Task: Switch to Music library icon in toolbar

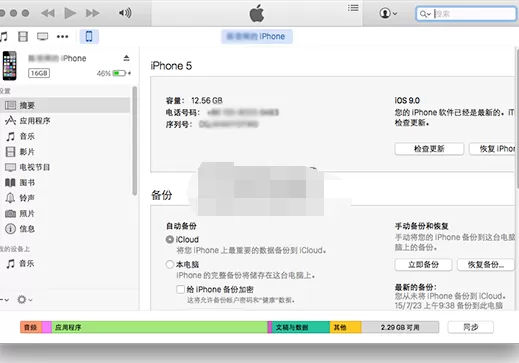Action: [4, 36]
